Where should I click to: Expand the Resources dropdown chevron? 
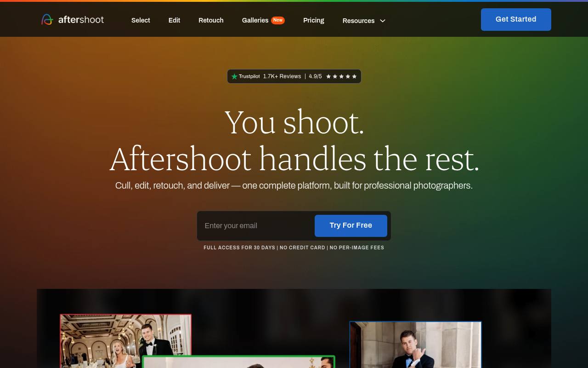click(x=383, y=21)
